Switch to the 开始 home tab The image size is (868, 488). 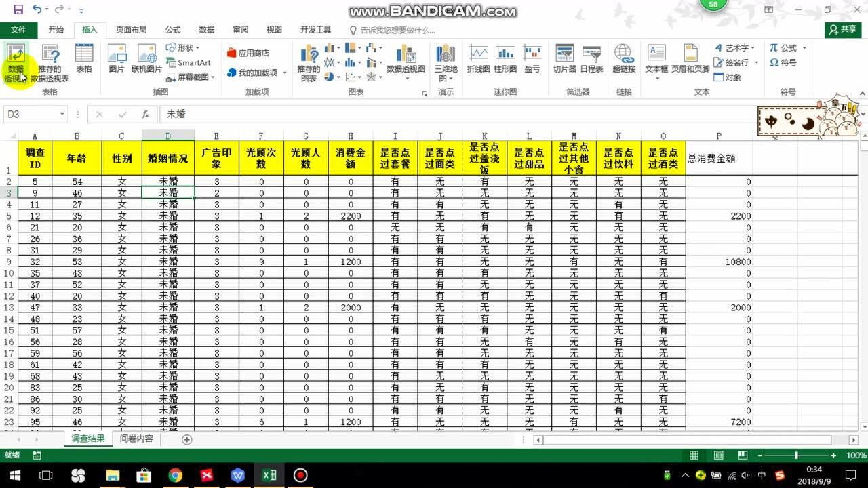pyautogui.click(x=56, y=30)
